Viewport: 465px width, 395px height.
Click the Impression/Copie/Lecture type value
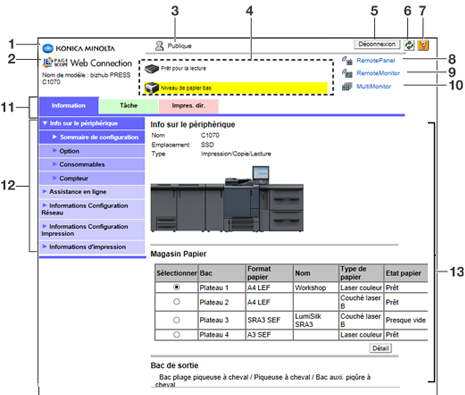point(236,154)
